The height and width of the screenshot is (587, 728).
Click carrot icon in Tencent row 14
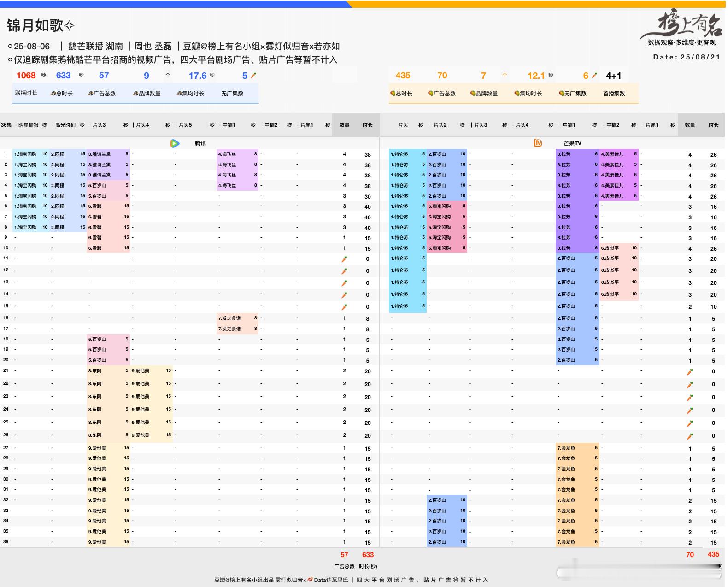pos(344,295)
